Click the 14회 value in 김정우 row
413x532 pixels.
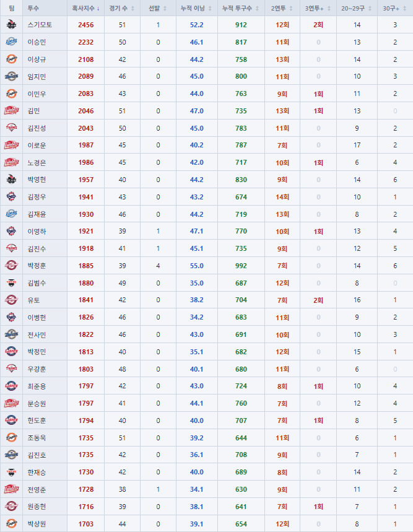click(x=282, y=197)
